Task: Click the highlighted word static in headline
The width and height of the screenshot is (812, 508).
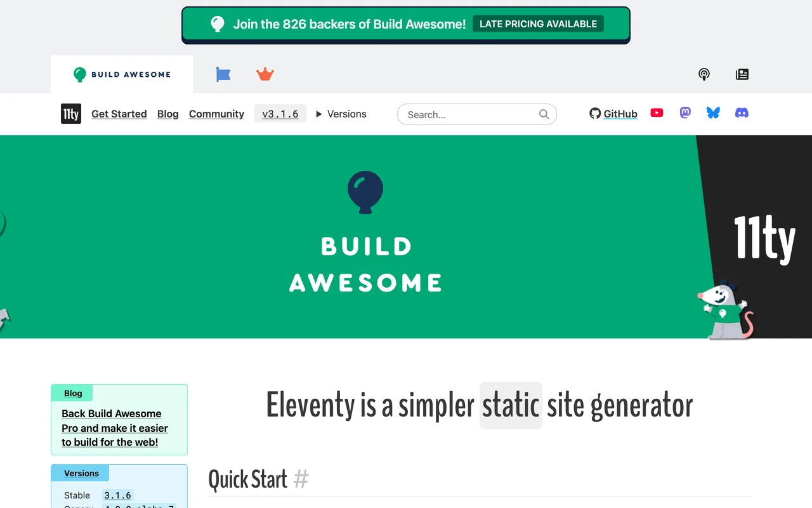Action: click(511, 406)
